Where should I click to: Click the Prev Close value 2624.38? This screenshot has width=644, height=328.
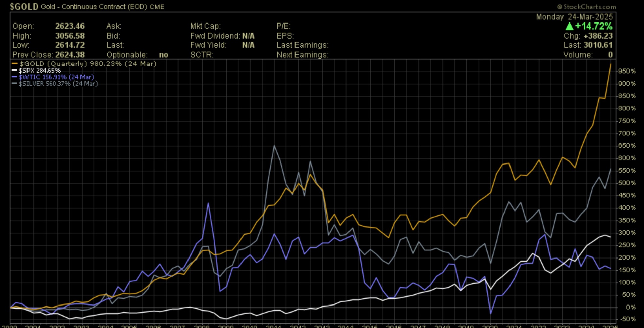tap(70, 55)
